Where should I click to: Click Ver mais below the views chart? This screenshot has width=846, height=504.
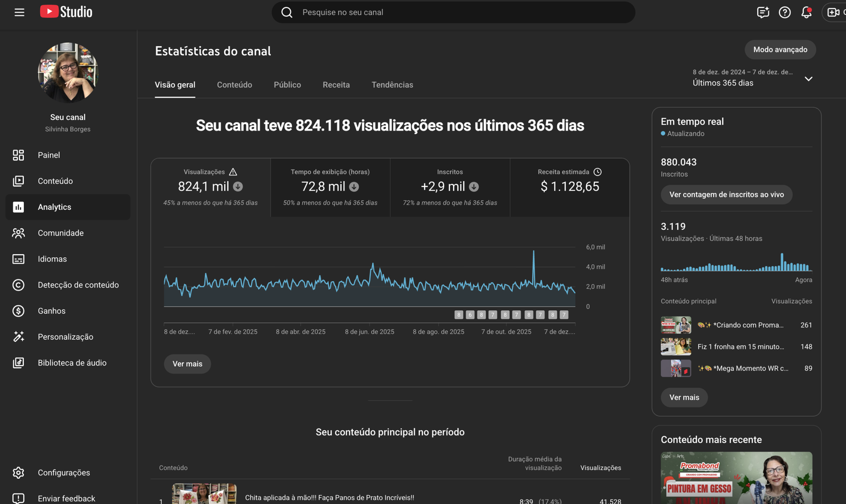pyautogui.click(x=187, y=363)
